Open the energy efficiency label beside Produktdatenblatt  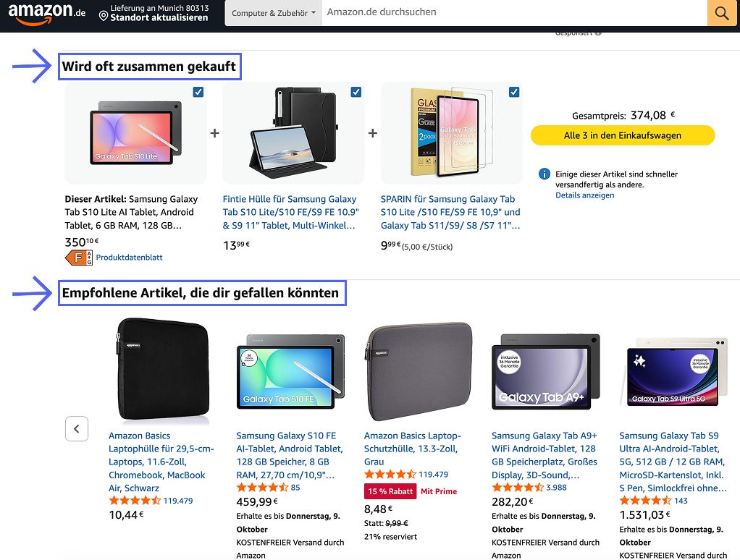[77, 257]
